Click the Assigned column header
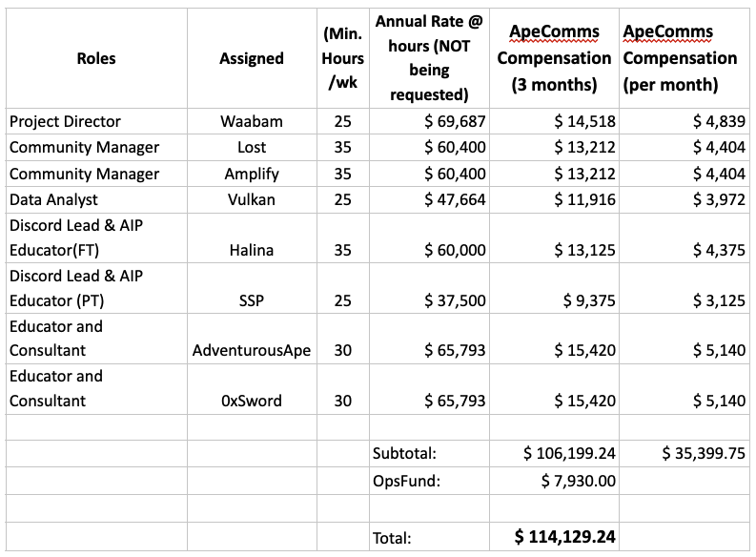The height and width of the screenshot is (557, 756). point(252,58)
